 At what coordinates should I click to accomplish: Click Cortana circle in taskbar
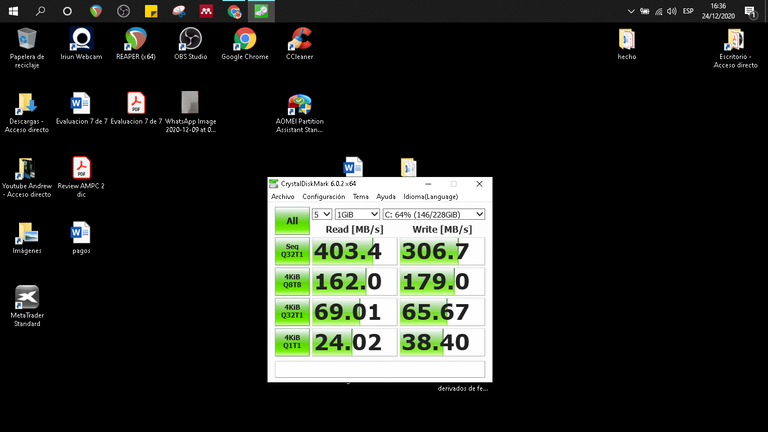point(68,11)
